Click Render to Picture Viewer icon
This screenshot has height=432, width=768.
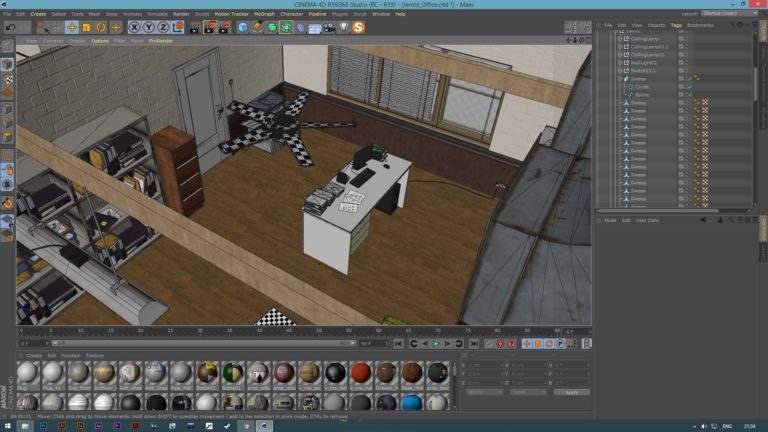210,27
